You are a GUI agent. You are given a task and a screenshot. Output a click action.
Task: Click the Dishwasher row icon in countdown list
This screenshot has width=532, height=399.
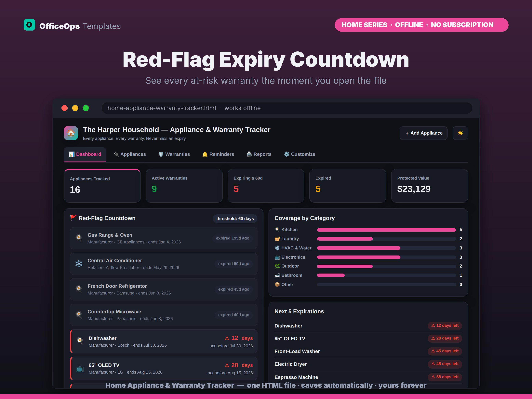point(80,341)
